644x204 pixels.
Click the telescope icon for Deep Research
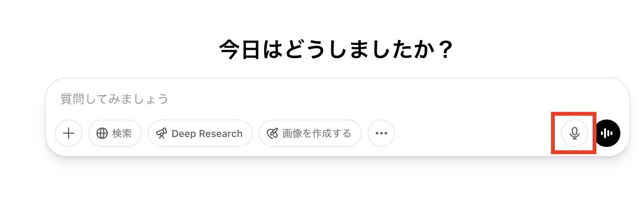point(162,133)
